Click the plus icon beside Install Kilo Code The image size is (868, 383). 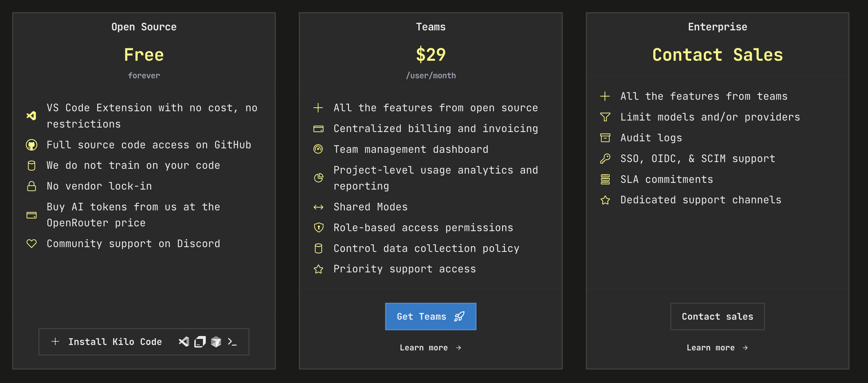point(55,341)
